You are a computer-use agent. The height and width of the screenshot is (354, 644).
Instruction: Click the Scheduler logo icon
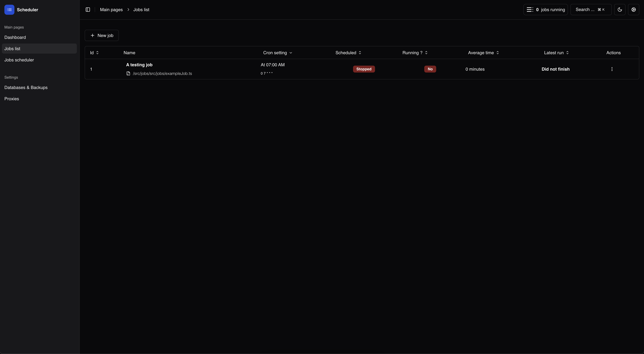[x=9, y=10]
